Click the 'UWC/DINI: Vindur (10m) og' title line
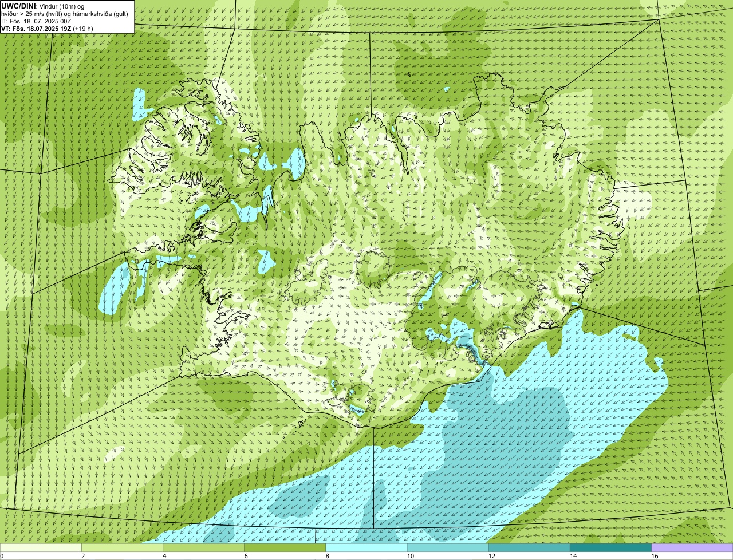Image resolution: width=733 pixels, height=560 pixels. [43, 6]
